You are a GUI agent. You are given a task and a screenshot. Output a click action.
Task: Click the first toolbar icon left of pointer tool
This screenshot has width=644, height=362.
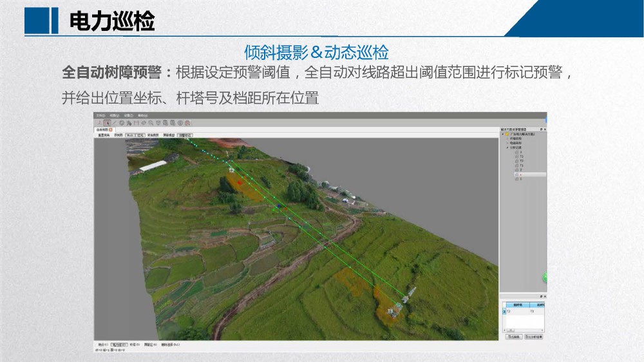click(x=99, y=122)
